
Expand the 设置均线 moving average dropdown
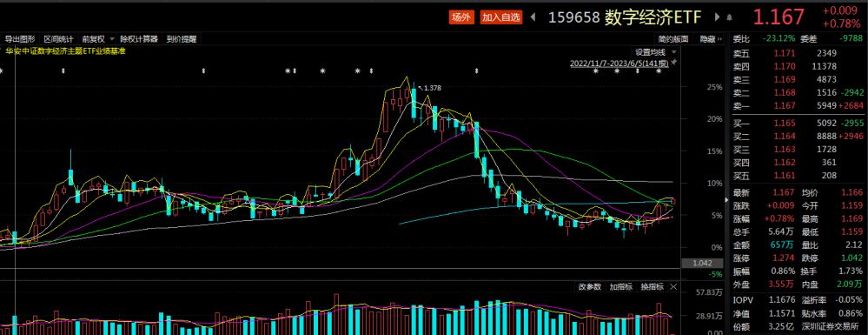pyautogui.click(x=655, y=52)
